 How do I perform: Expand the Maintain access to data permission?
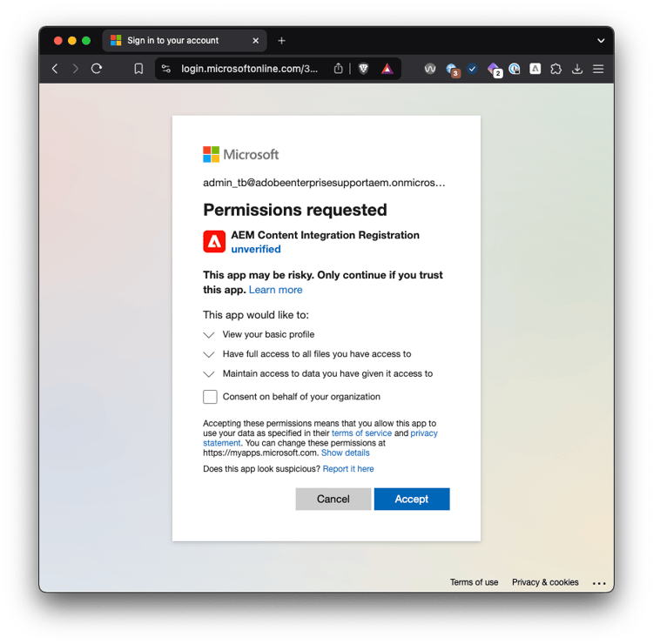209,374
